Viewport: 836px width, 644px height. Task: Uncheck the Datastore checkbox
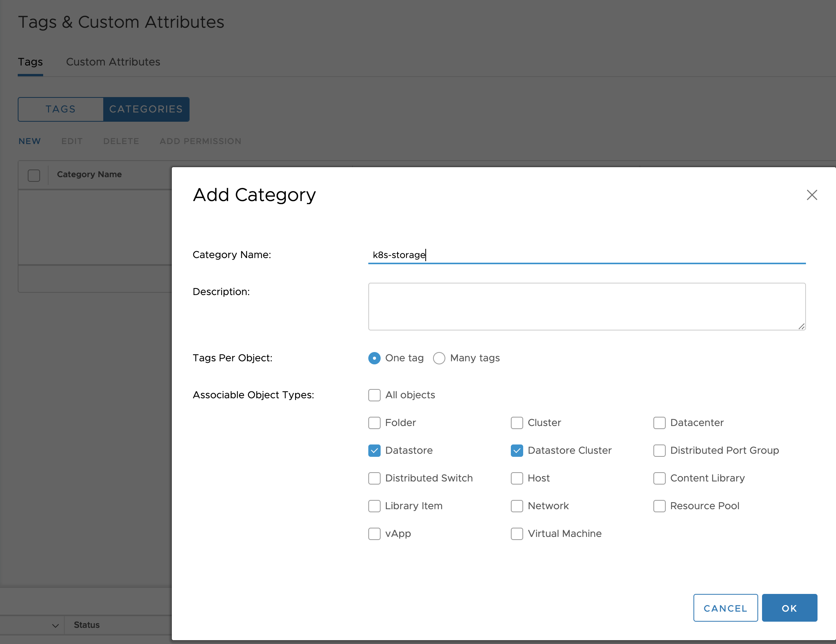(x=374, y=451)
